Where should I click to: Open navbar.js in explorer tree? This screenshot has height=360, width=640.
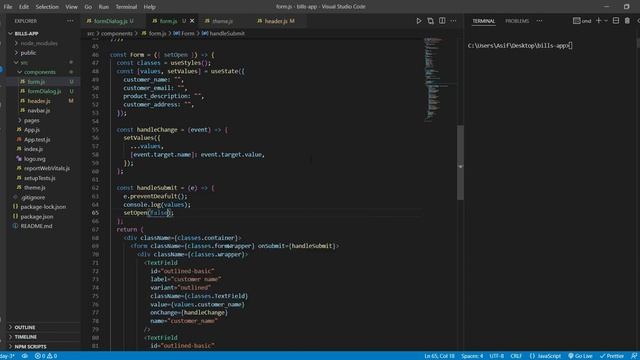(x=39, y=111)
